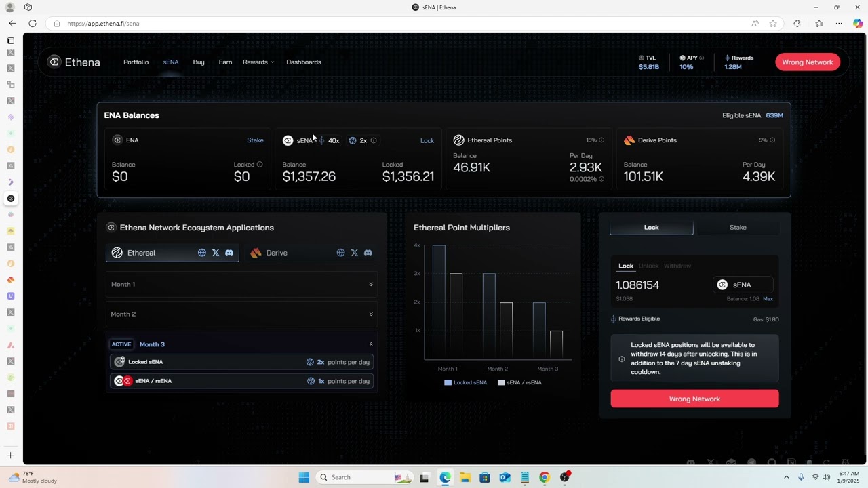Open browser settings and more menu
868x488 pixels.
(839, 24)
